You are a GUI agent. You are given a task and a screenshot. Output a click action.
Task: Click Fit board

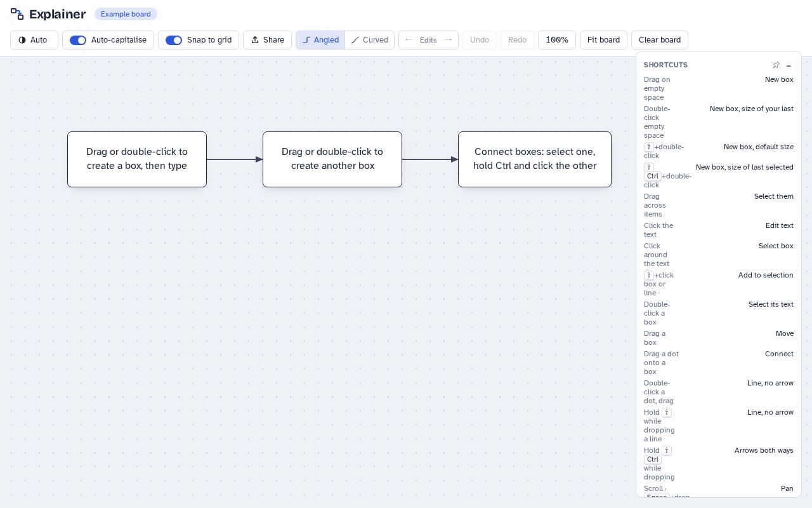click(x=603, y=40)
